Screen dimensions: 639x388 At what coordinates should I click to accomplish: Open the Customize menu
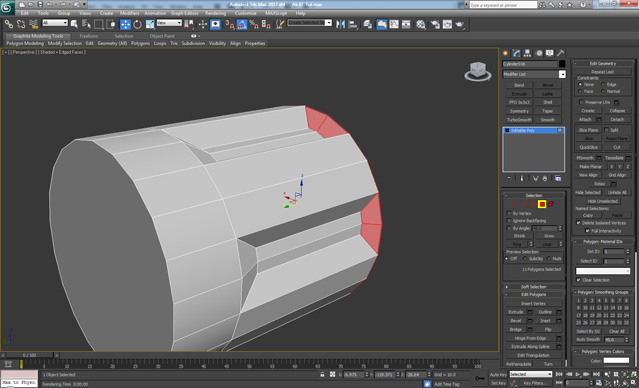coord(246,13)
